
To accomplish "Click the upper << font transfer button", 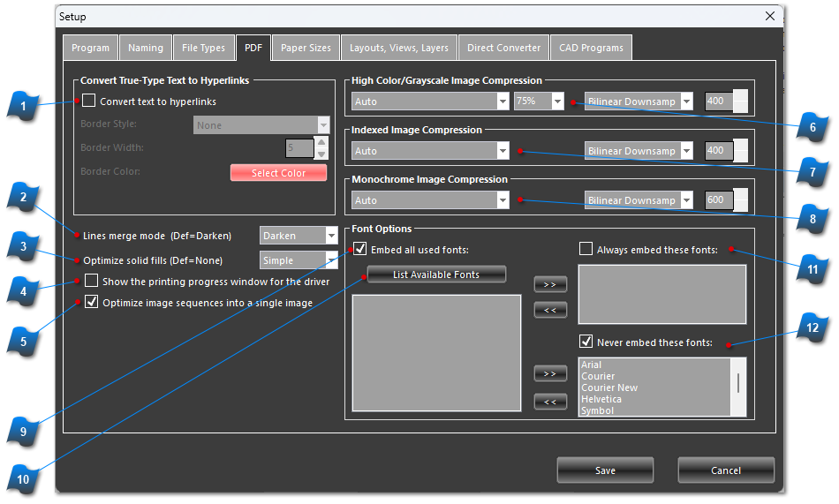I will 549,309.
